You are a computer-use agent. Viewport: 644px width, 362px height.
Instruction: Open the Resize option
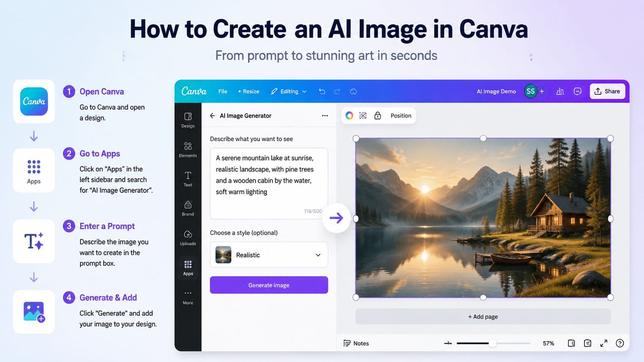pos(248,91)
